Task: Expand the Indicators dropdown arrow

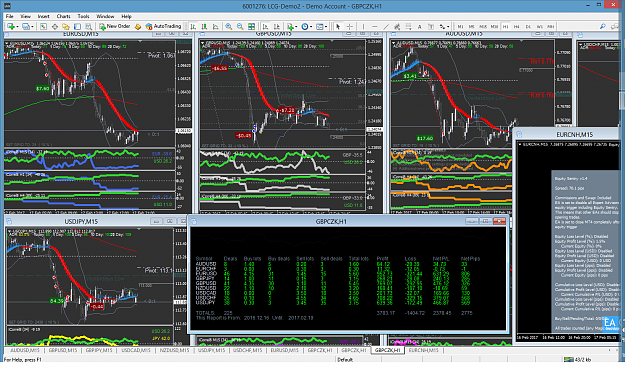Action: click(x=297, y=27)
